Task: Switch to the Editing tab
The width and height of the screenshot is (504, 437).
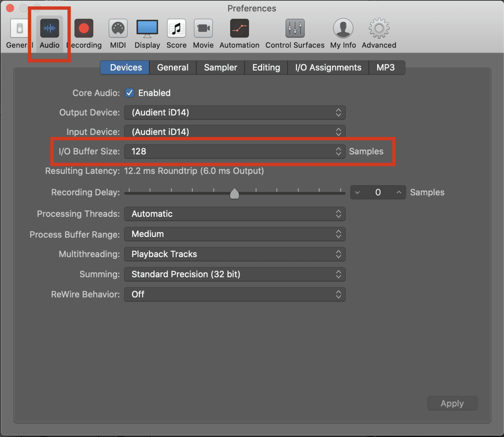Action: (265, 67)
